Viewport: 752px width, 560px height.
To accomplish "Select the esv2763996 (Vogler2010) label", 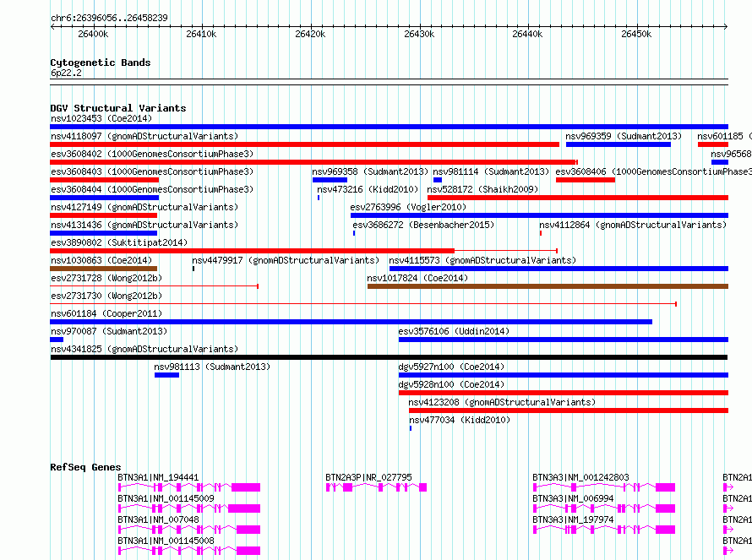I will click(408, 207).
